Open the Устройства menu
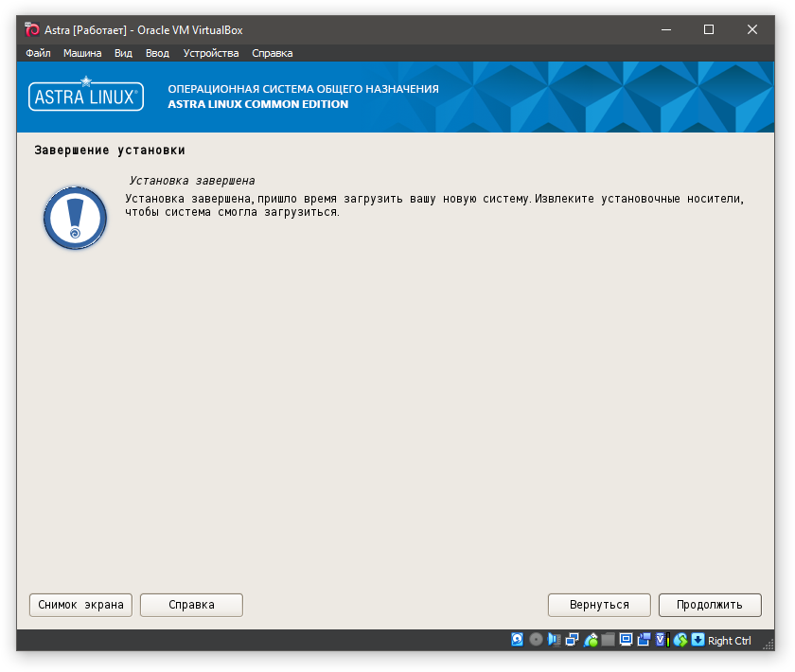The image size is (795, 672). [211, 53]
